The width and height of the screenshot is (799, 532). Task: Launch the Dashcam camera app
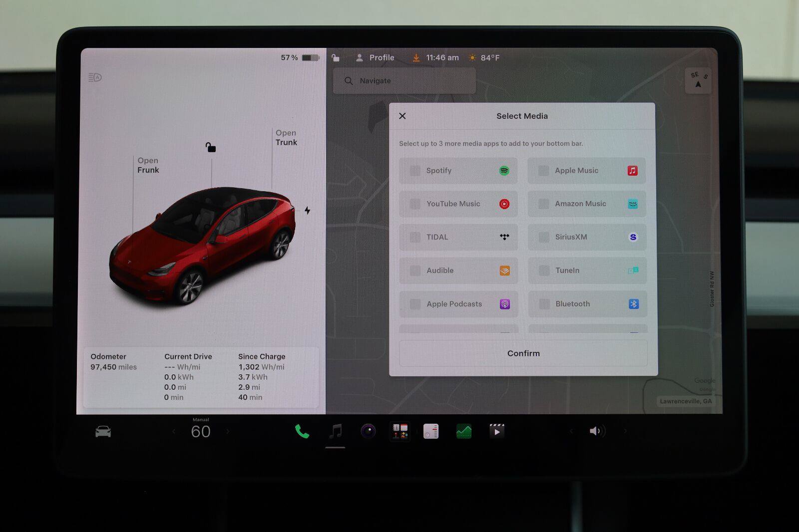pos(368,431)
